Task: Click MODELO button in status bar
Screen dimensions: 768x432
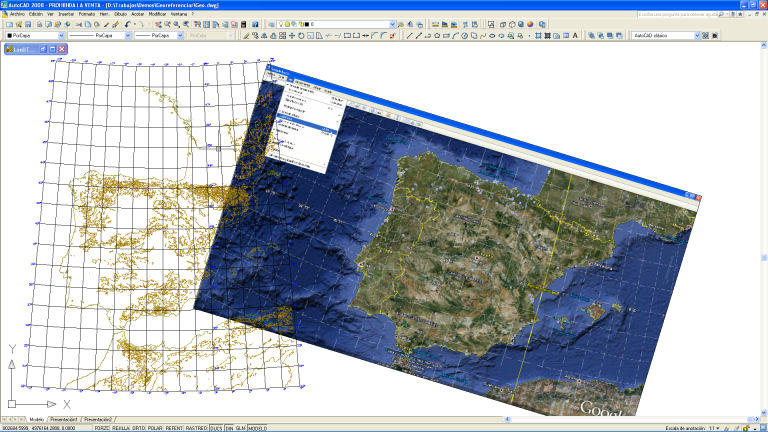Action: click(258, 428)
